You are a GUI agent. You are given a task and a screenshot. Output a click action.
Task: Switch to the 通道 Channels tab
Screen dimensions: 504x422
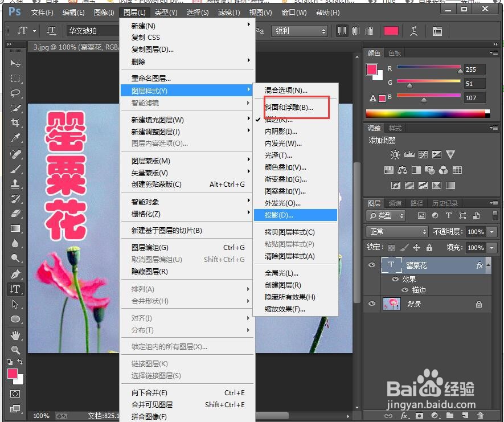395,204
